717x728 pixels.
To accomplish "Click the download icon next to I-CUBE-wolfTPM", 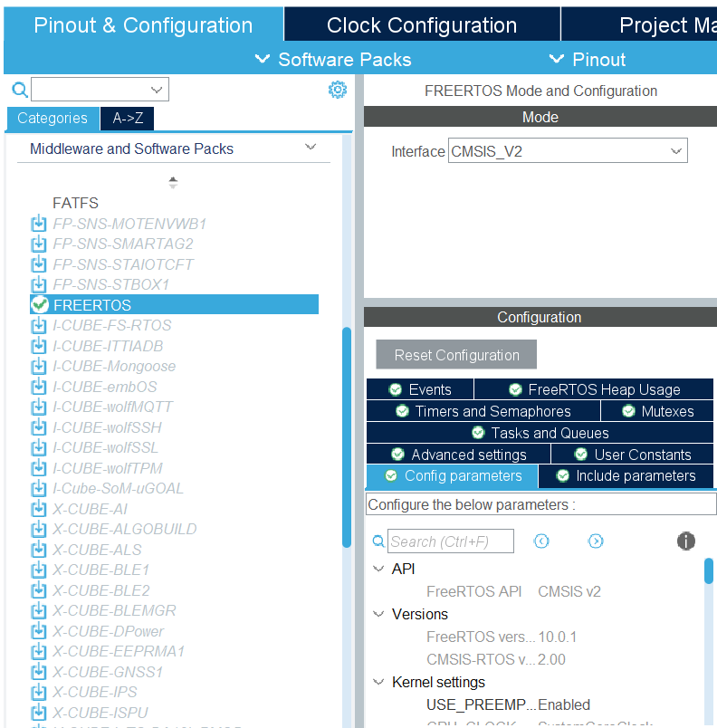I will tap(39, 468).
